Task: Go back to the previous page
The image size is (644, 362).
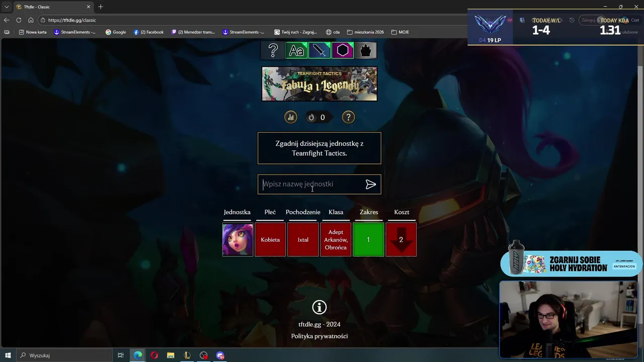Action: coord(7,20)
